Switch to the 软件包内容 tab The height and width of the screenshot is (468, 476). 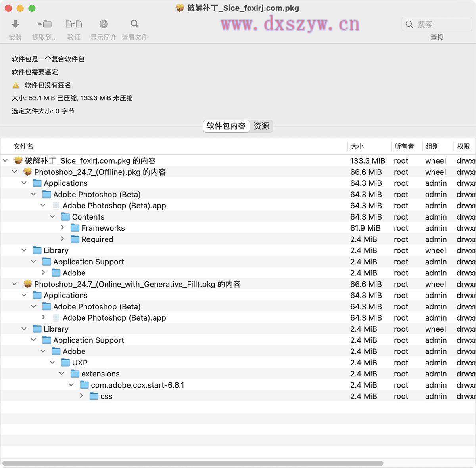point(226,126)
